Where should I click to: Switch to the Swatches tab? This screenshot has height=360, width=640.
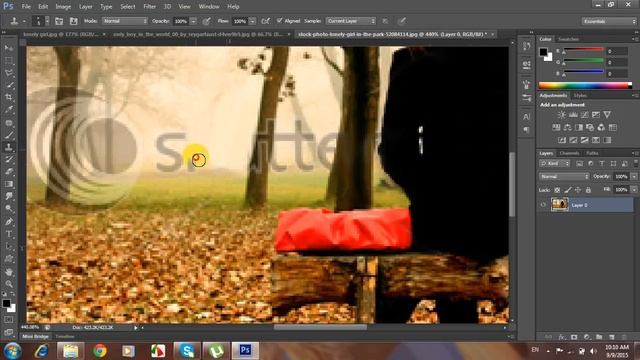pyautogui.click(x=569, y=39)
